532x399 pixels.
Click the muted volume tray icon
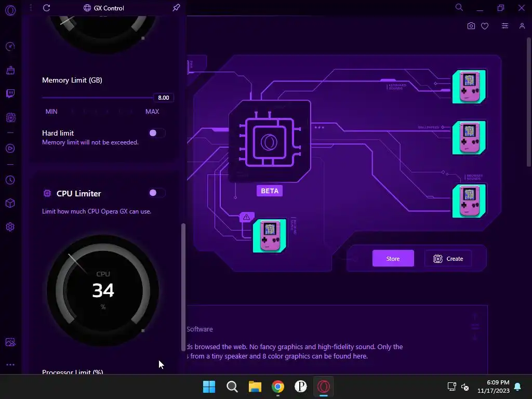click(x=465, y=387)
